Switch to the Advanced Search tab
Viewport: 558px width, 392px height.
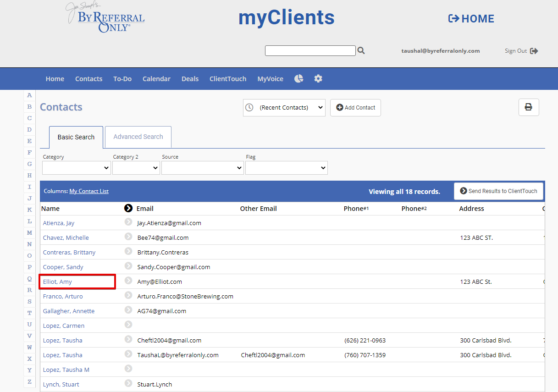click(138, 137)
